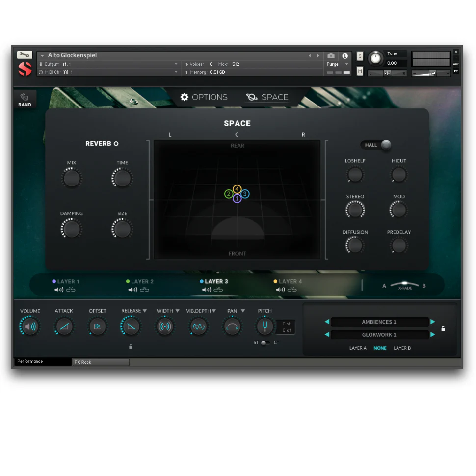Screen dimensions: 476x476
Task: Select the LAYER B button
Action: click(x=402, y=348)
